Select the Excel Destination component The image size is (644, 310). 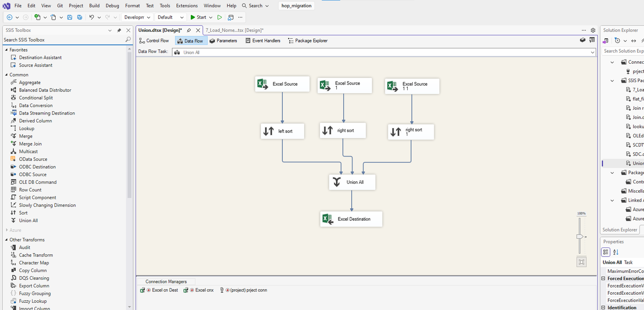351,219
